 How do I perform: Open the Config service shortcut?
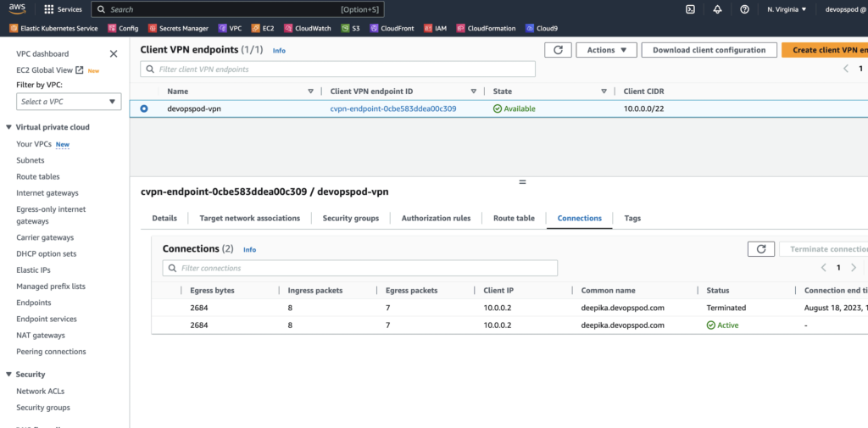coord(124,28)
